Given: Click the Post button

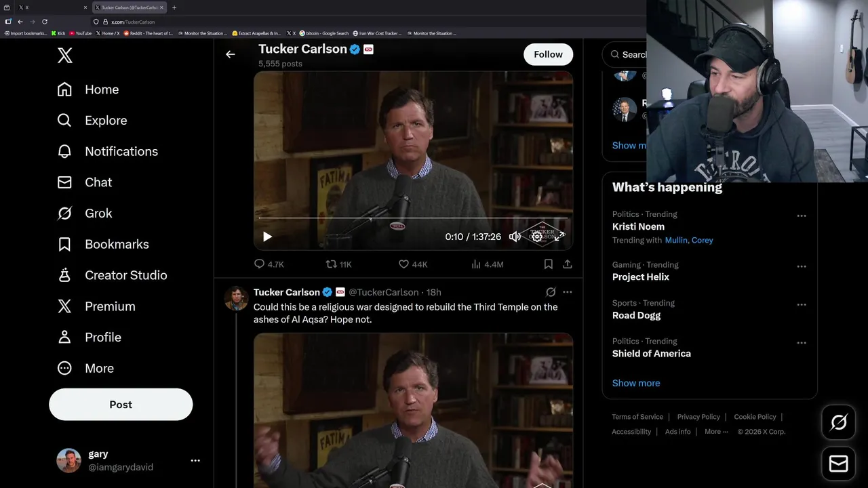Looking at the screenshot, I should (x=121, y=405).
